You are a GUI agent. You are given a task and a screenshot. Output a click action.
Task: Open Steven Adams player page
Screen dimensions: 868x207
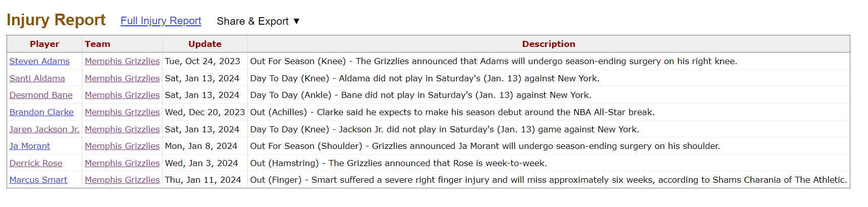[x=39, y=61]
